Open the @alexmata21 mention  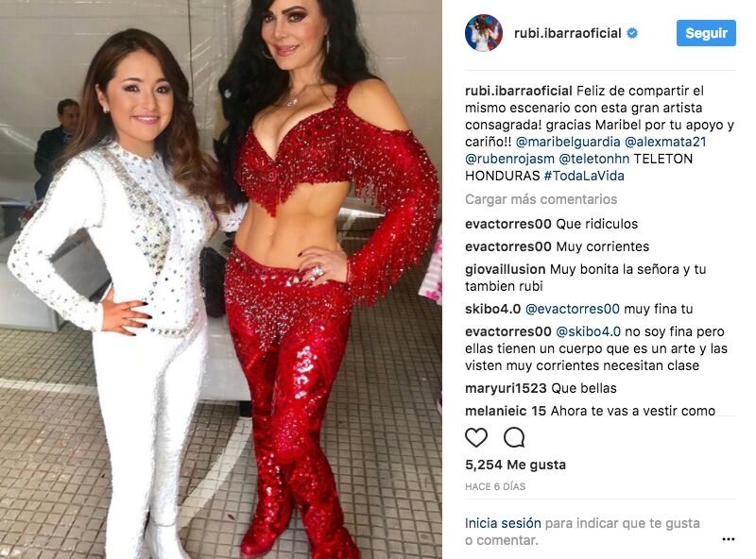coord(665,142)
